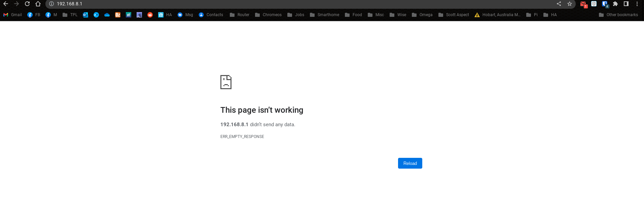Bookmark this page with the star

pyautogui.click(x=570, y=4)
